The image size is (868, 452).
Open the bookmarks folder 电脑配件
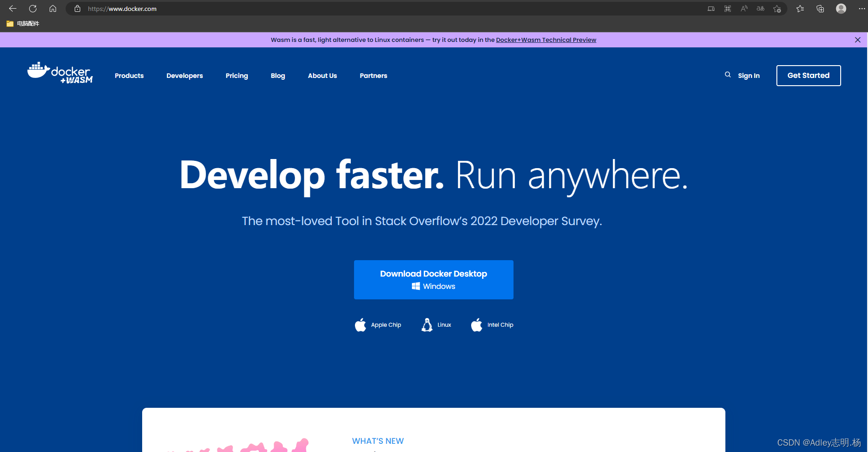23,23
